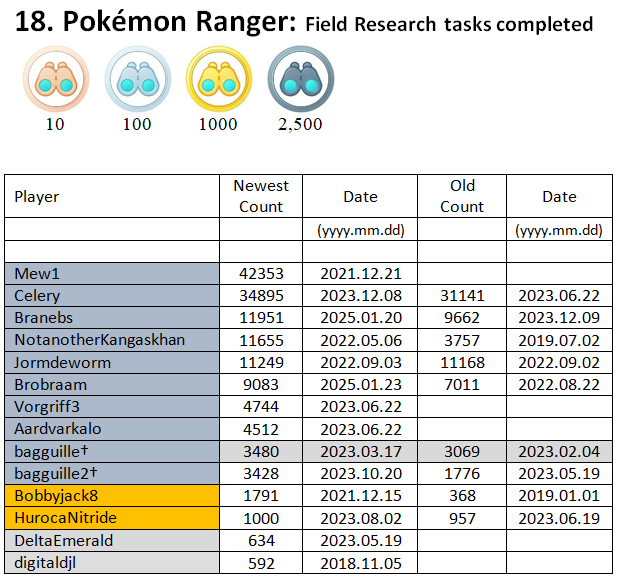The width and height of the screenshot is (617, 577).
Task: Click newest count '42353'
Action: [261, 274]
